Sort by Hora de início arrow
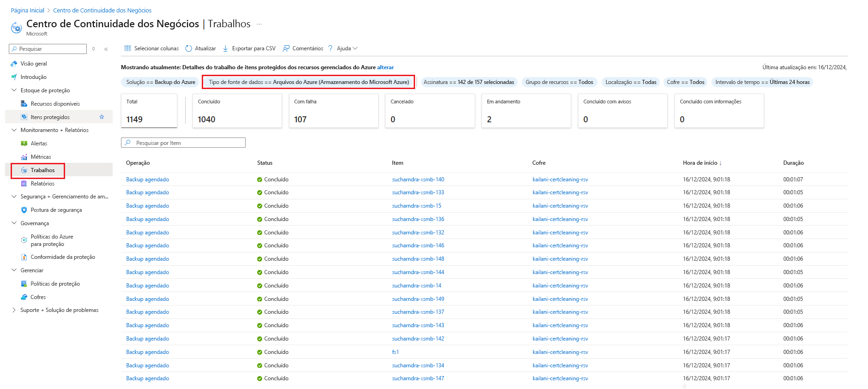This screenshot has width=868, height=389. click(720, 163)
